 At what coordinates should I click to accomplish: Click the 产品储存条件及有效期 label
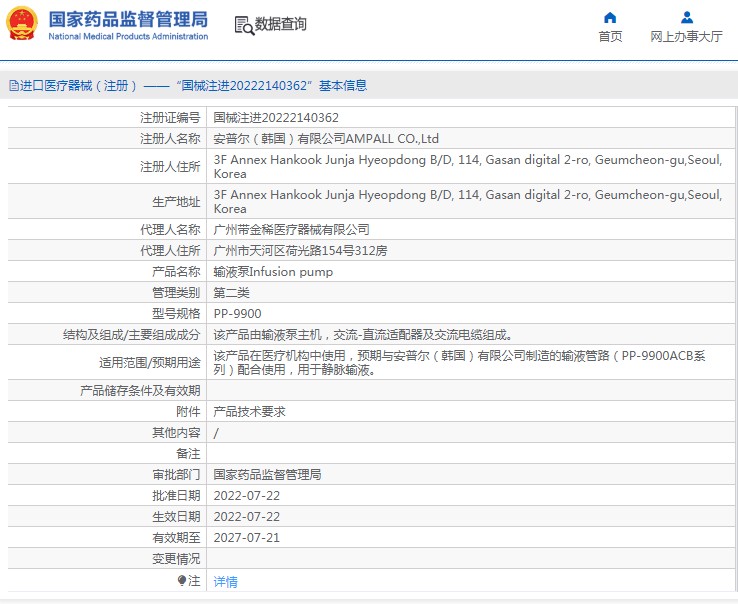(x=140, y=390)
